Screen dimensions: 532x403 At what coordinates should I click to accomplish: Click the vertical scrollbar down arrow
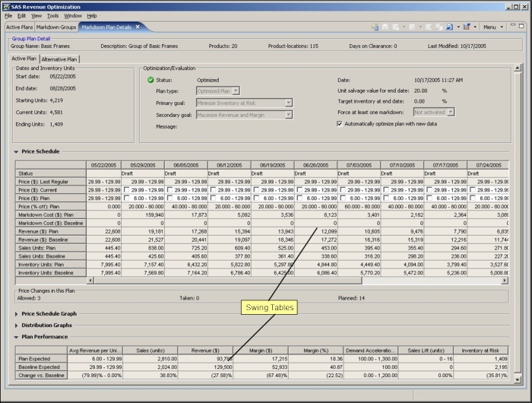click(x=518, y=379)
